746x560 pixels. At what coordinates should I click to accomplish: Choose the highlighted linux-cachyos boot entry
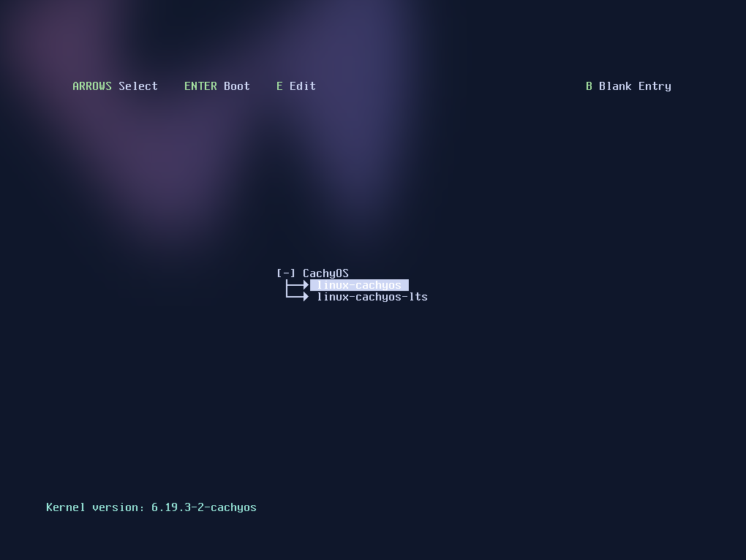point(358,285)
